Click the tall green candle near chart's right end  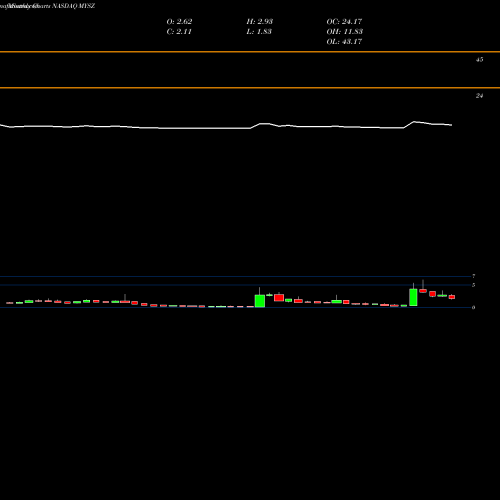[413, 297]
